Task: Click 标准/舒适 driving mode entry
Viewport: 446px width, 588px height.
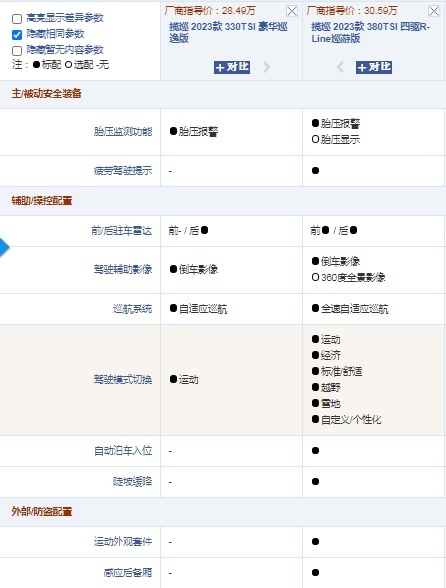Action: [x=337, y=371]
